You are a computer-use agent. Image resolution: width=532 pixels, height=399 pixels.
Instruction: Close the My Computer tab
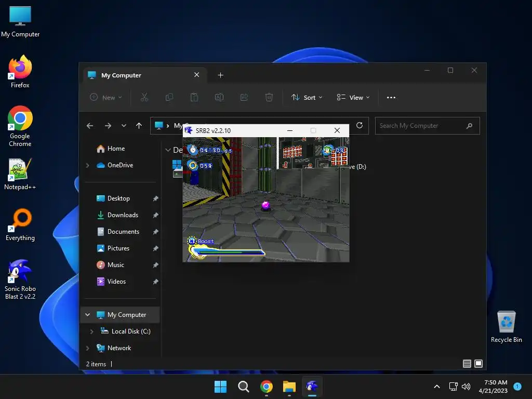pyautogui.click(x=196, y=75)
